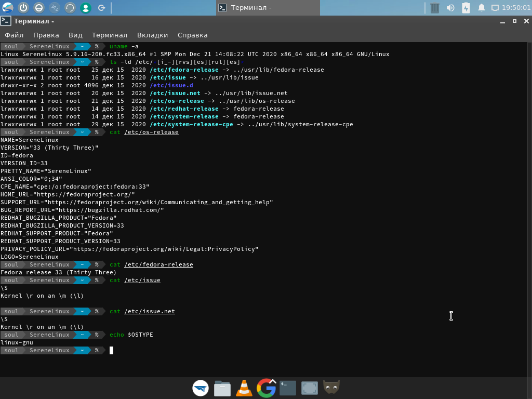This screenshot has width=532, height=399.
Task: Launch terminal from the dock
Action: point(288,388)
